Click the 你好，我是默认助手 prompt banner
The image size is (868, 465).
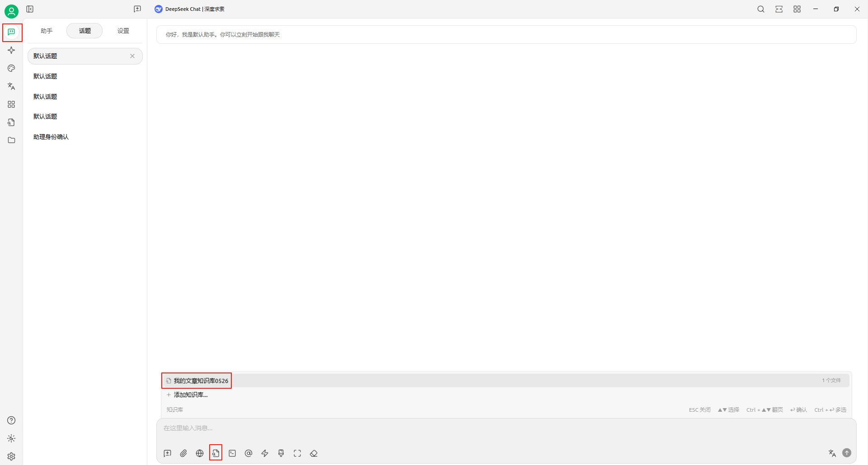[x=506, y=34]
